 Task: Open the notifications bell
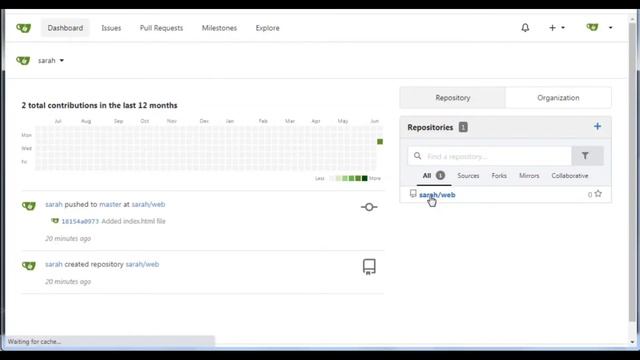[525, 28]
